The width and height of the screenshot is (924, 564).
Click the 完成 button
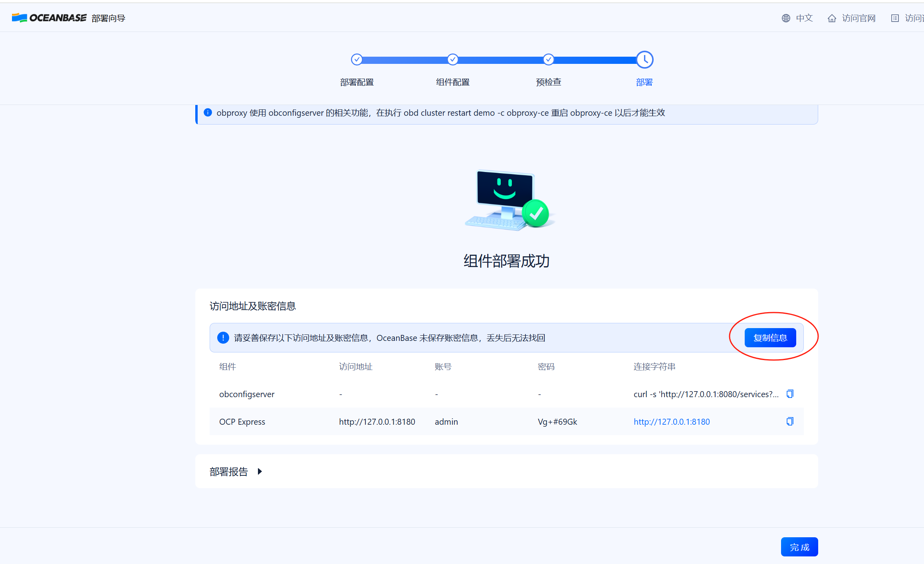799,546
